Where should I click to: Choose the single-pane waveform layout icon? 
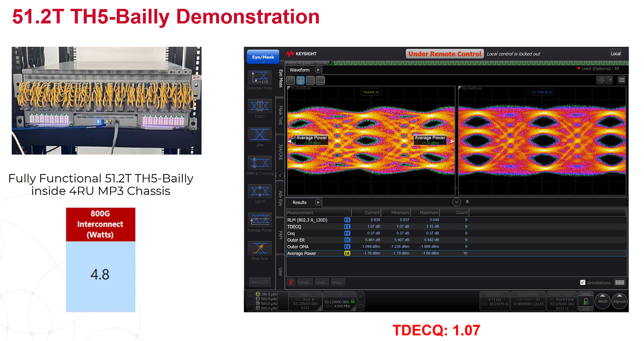tap(291, 80)
